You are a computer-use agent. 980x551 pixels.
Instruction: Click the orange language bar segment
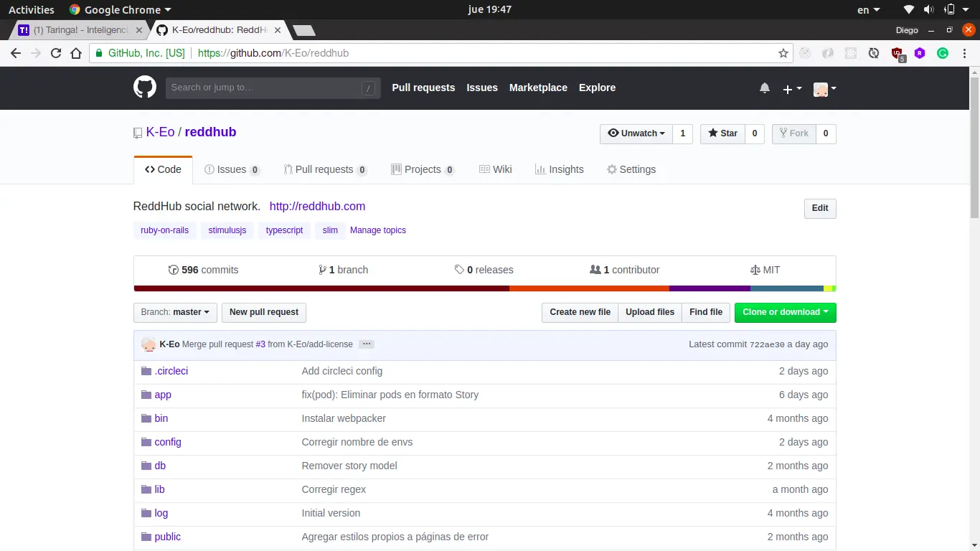589,288
